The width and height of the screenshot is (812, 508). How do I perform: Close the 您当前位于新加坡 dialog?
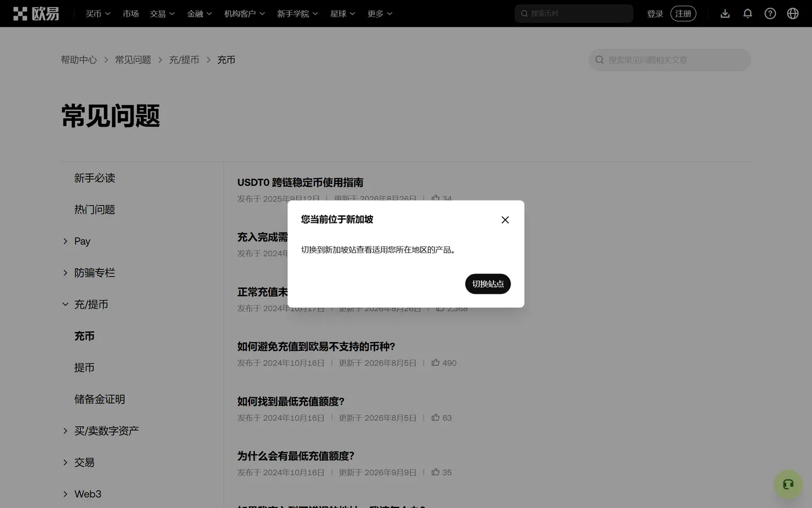(505, 220)
